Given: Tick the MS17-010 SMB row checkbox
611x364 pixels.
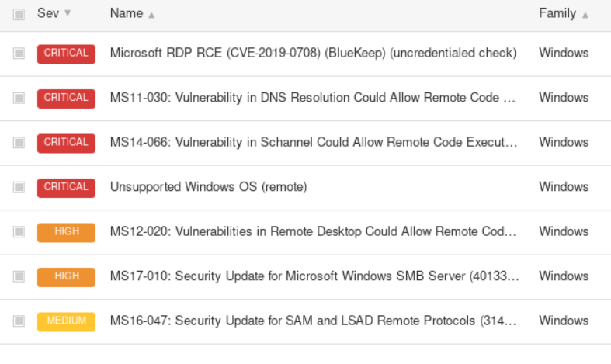Looking at the screenshot, I should (19, 276).
